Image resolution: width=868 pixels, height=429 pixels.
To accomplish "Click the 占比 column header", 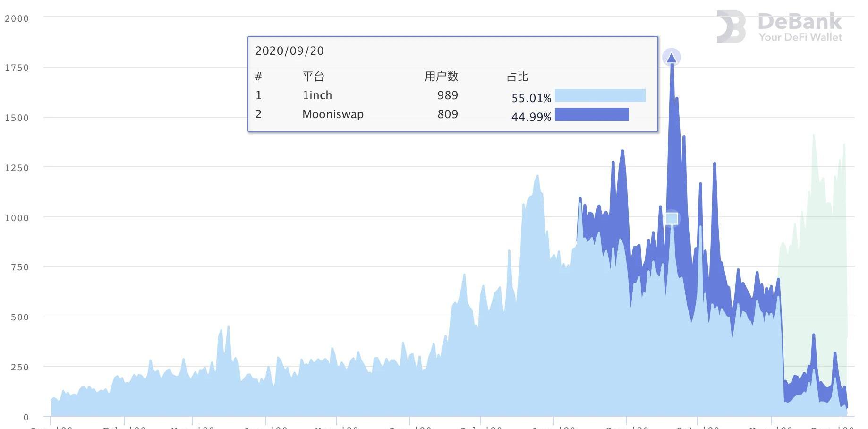I will click(x=517, y=77).
